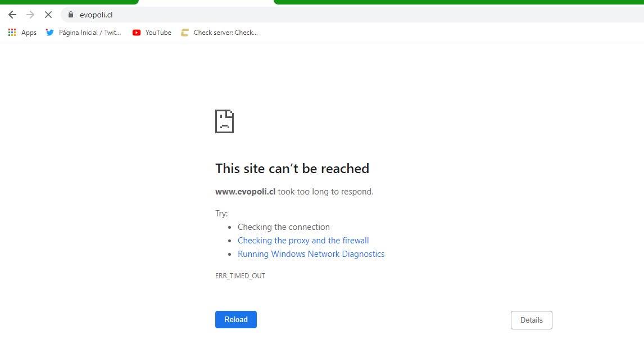The image size is (644, 362).
Task: Open the Apps grid icon
Action: coord(12,32)
